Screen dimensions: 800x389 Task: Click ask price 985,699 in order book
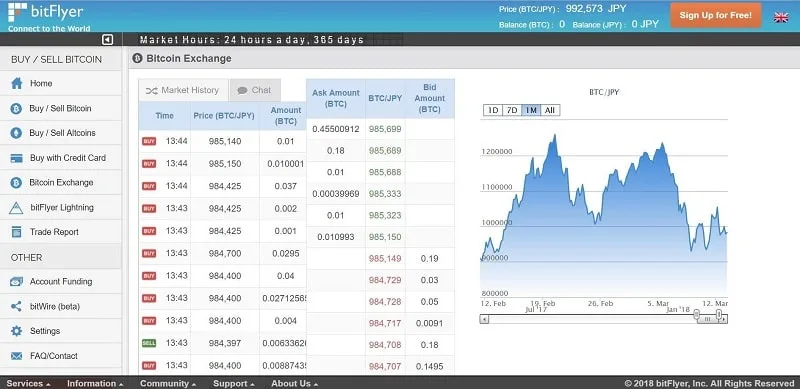click(385, 129)
